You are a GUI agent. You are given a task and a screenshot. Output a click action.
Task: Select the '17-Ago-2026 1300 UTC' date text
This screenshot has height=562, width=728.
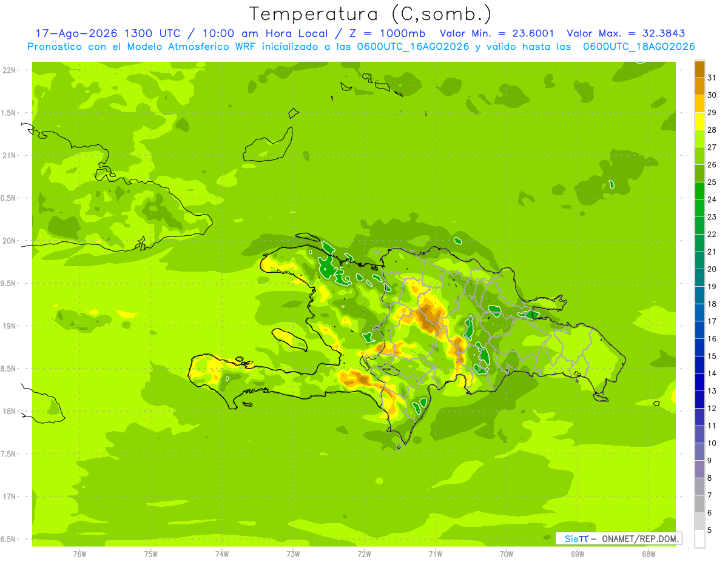[107, 33]
